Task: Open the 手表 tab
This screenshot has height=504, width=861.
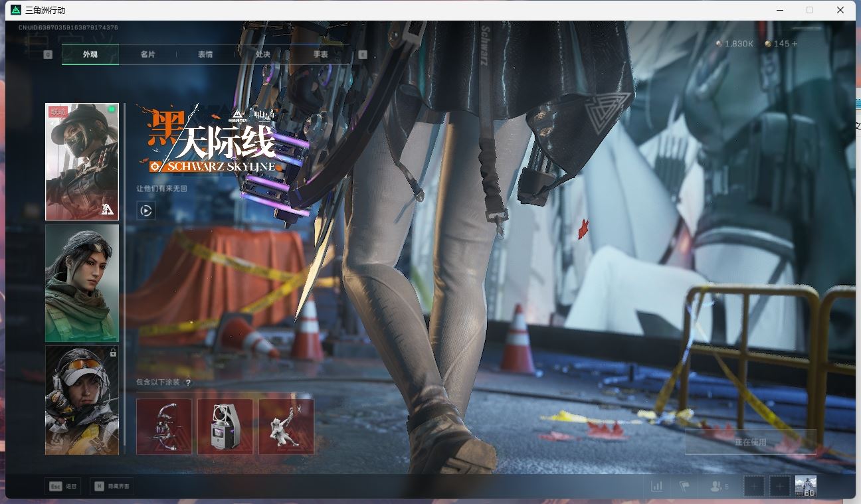Action: [x=320, y=54]
